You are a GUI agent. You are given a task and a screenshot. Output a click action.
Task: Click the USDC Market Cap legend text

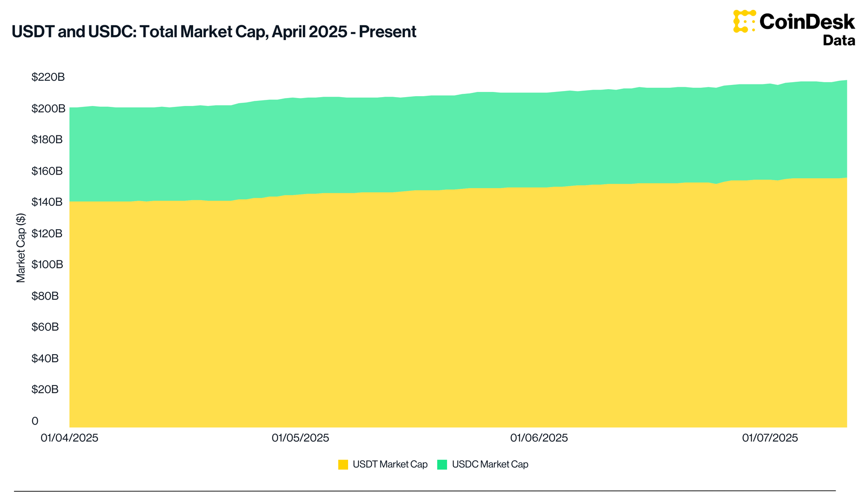[490, 464]
